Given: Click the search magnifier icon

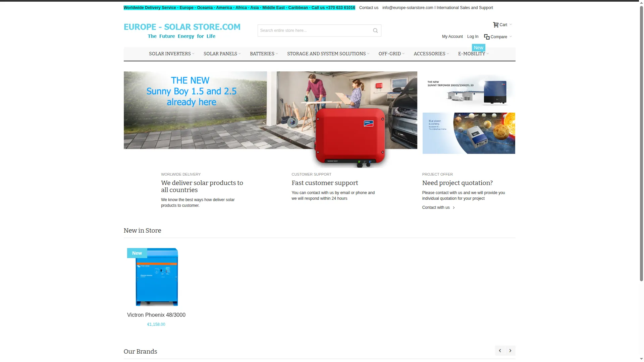Looking at the screenshot, I should click(375, 31).
